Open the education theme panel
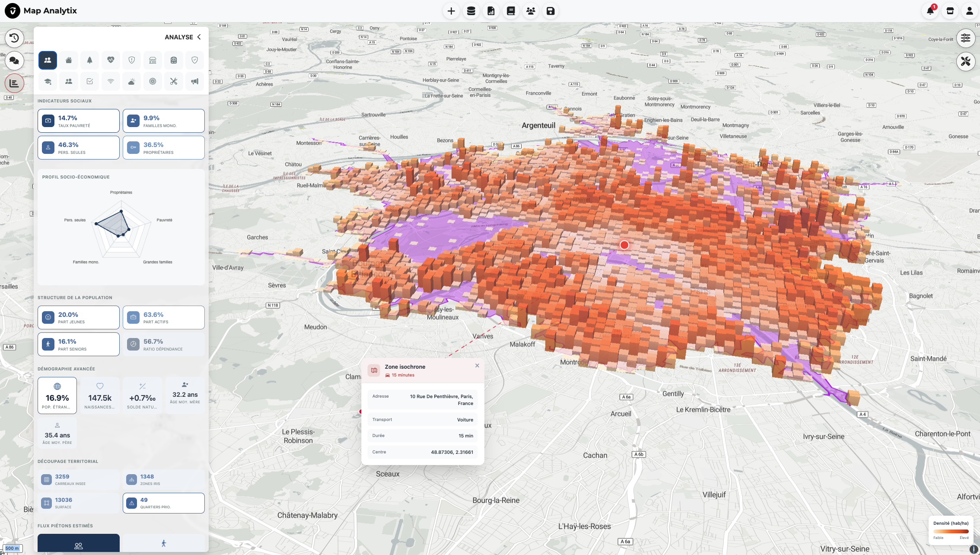Screen dimensions: 980x555 click(x=48, y=81)
